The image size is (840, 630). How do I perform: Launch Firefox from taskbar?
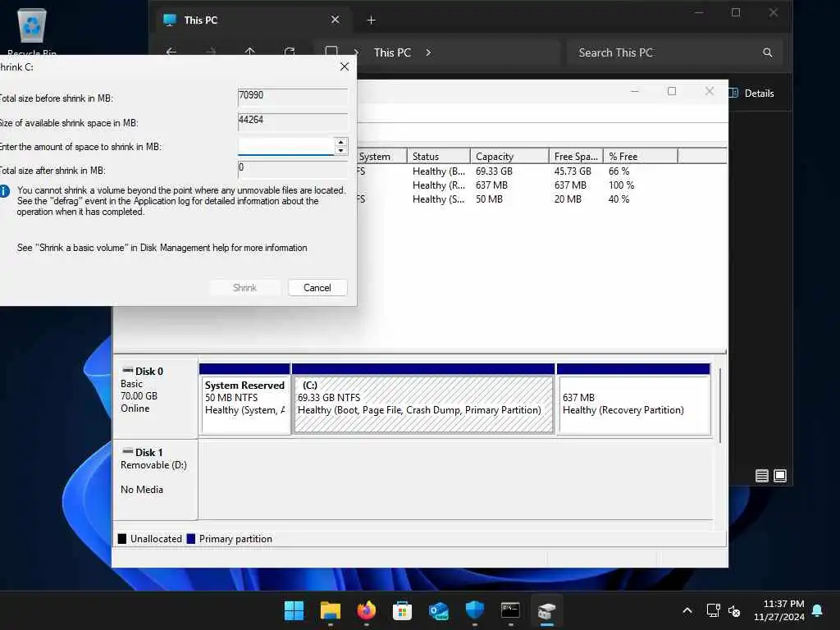(x=367, y=610)
